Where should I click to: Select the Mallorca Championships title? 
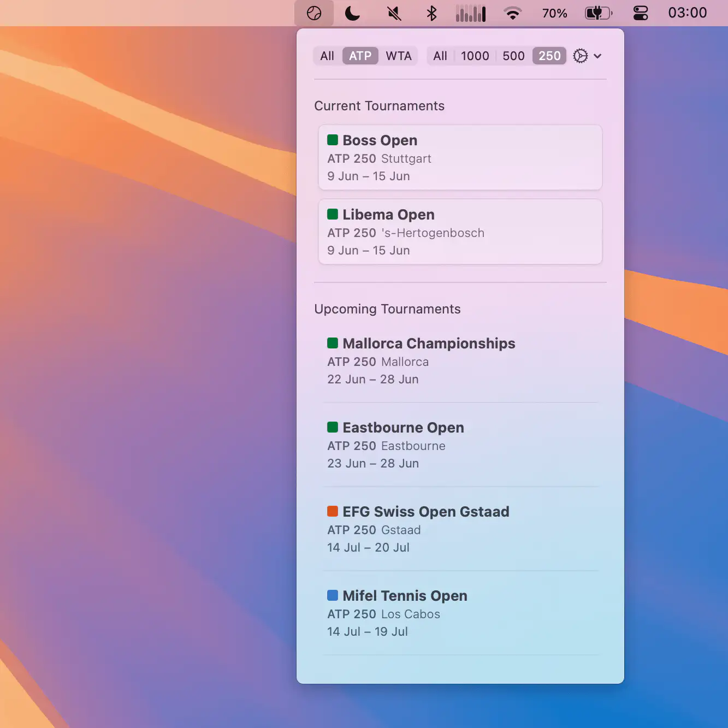click(x=429, y=344)
